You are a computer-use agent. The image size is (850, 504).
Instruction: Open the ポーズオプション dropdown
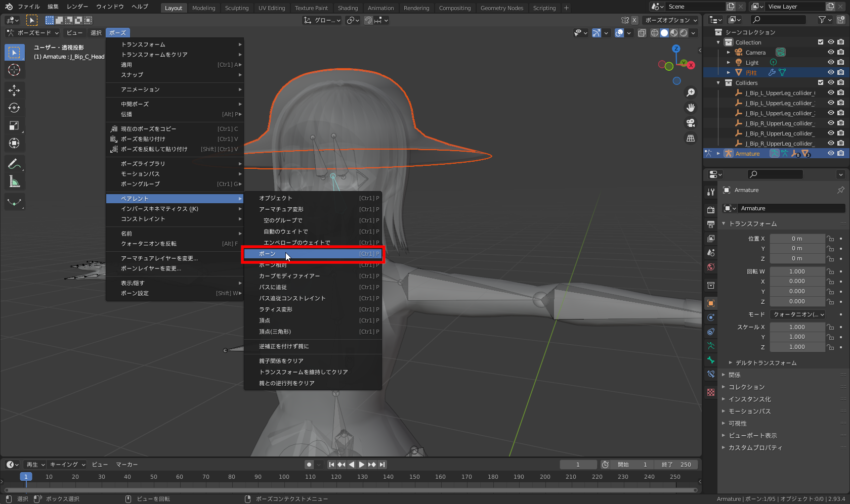[x=667, y=20]
